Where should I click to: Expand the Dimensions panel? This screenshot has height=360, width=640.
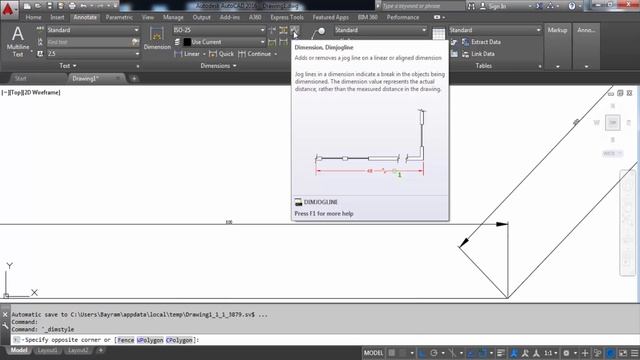coord(218,66)
